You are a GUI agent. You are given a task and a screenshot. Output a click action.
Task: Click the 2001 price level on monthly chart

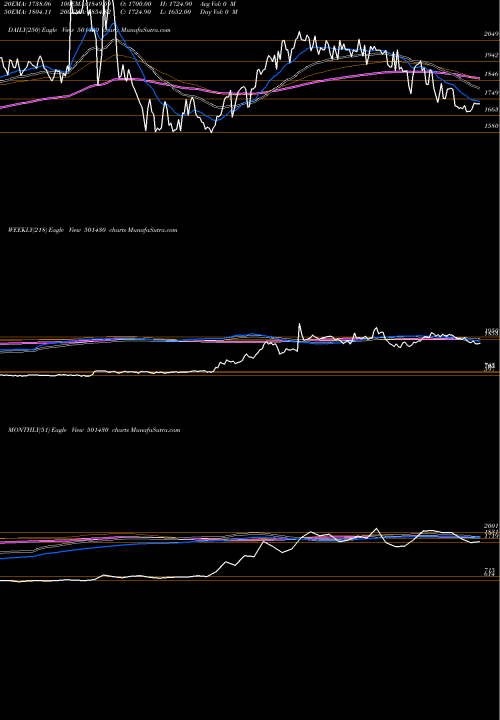click(x=491, y=526)
